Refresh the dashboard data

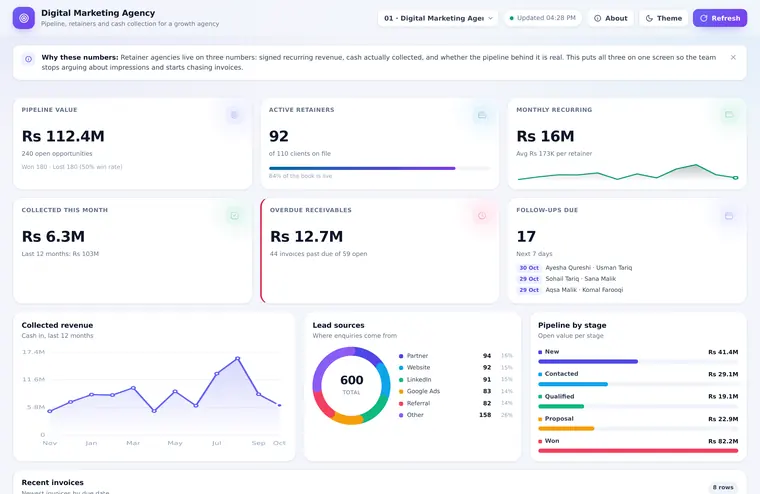(x=720, y=18)
